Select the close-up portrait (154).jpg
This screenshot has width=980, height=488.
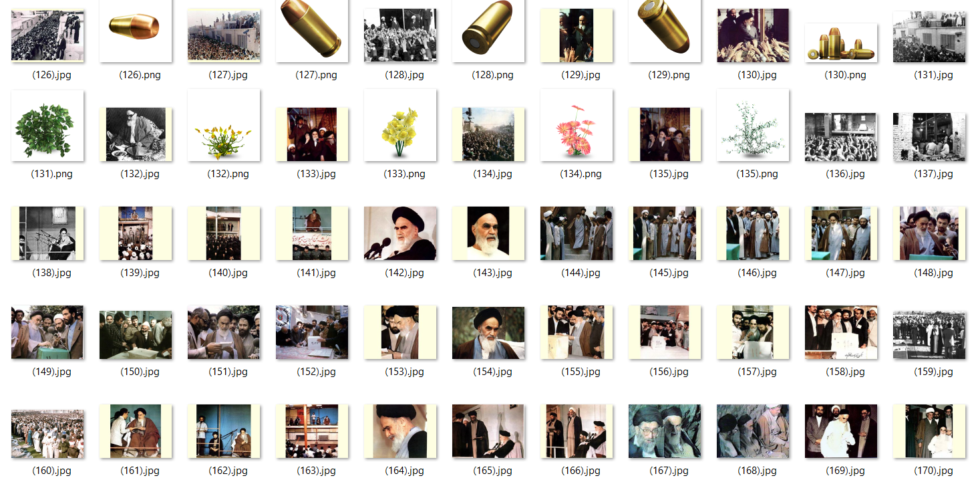click(x=488, y=332)
